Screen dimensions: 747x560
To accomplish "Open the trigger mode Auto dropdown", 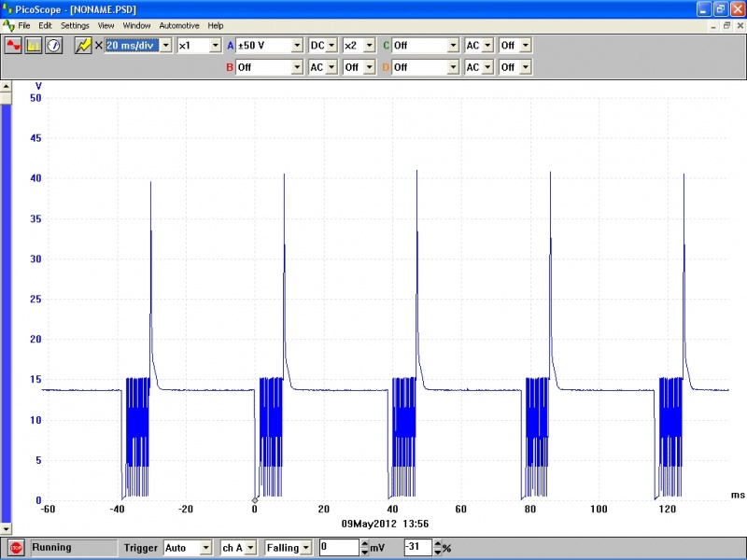I will click(x=204, y=548).
